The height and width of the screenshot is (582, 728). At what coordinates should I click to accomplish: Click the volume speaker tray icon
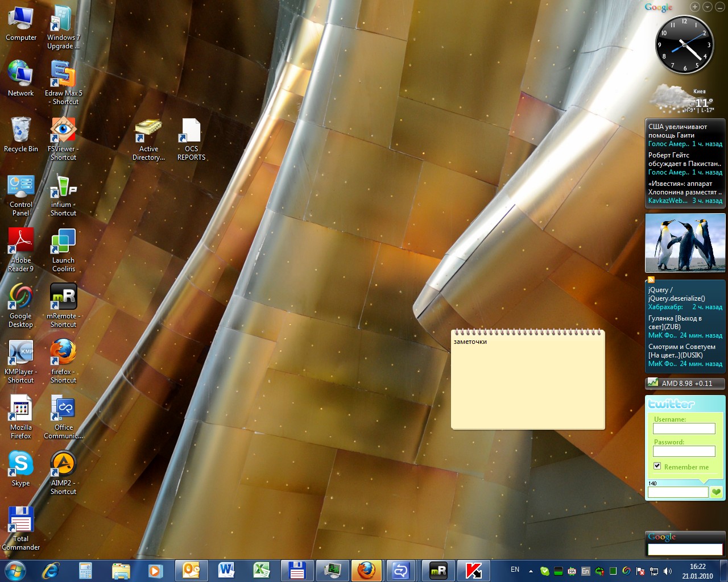tap(667, 571)
